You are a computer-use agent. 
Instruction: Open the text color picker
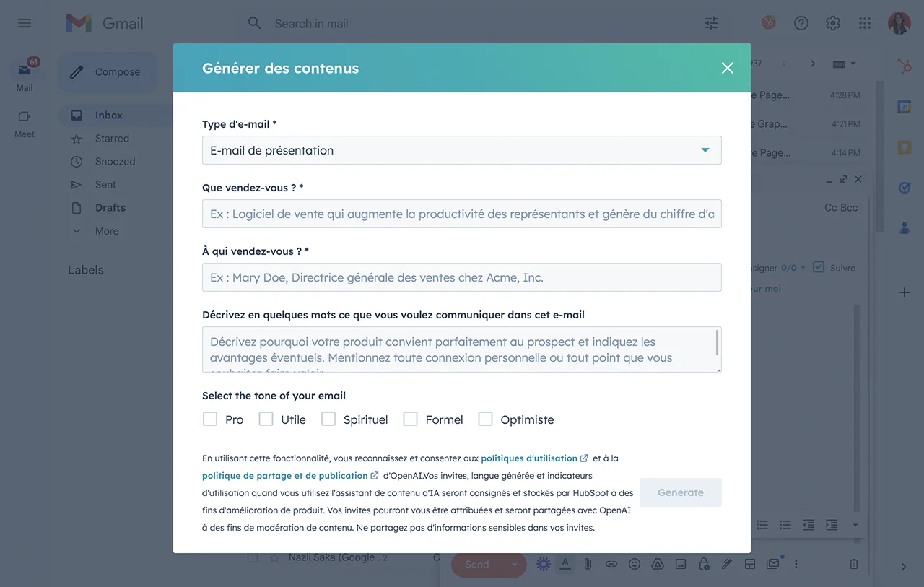point(565,564)
